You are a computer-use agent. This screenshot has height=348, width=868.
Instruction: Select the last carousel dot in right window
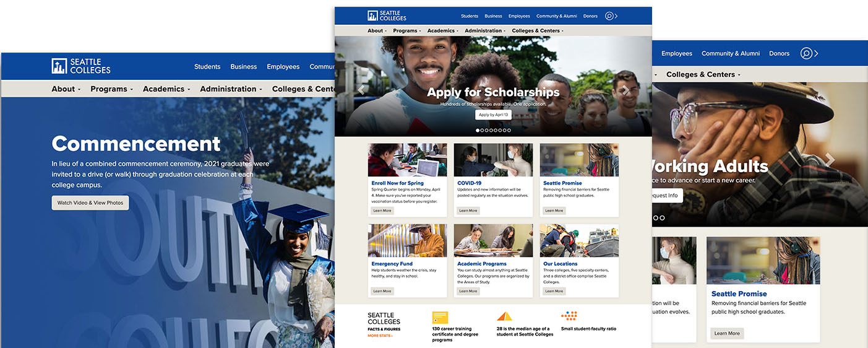click(x=662, y=218)
